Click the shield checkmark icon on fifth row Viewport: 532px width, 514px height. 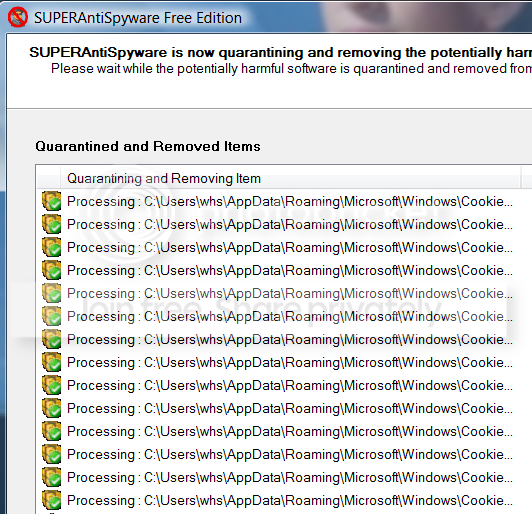tap(52, 293)
